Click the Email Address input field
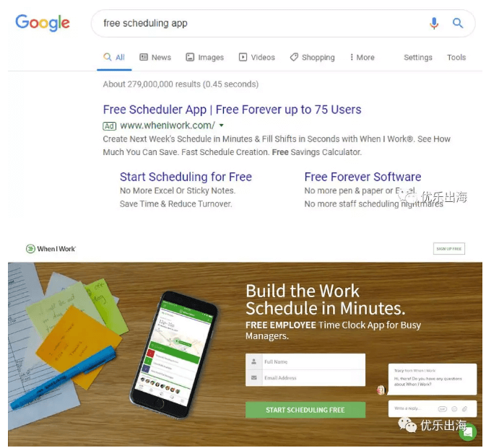 coord(305,378)
